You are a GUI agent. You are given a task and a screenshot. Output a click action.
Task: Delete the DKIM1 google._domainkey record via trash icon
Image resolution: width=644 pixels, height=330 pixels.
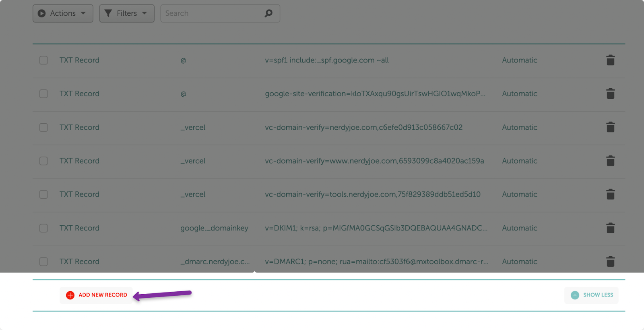(610, 228)
